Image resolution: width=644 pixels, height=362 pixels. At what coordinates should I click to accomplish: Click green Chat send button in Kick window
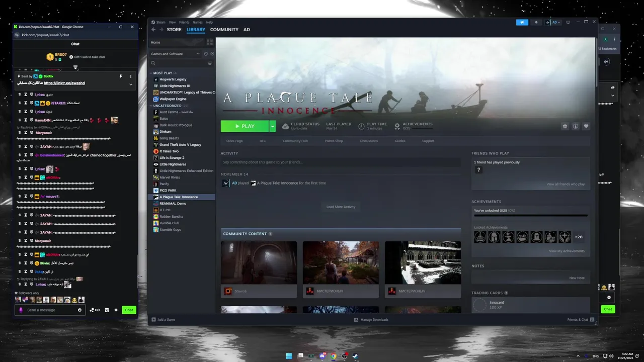129,310
